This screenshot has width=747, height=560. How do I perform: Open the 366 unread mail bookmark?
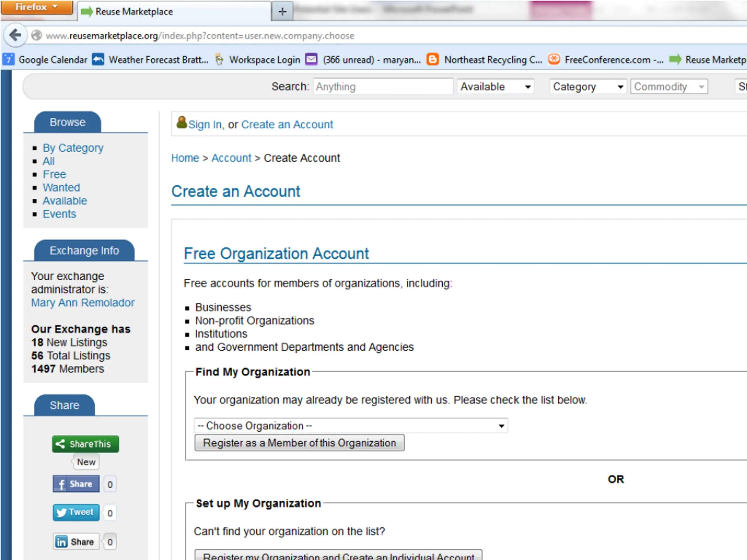coord(363,60)
